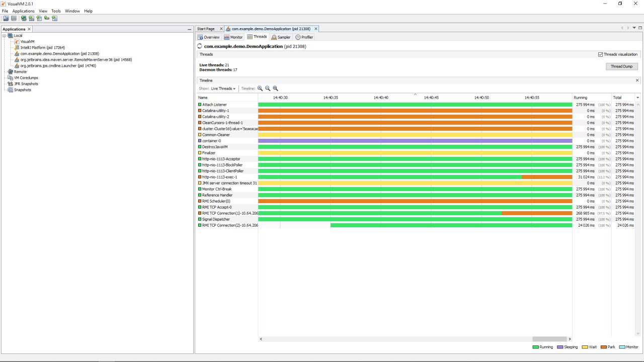Click the Java icon beside RemoteMavenServer36

pyautogui.click(x=17, y=60)
